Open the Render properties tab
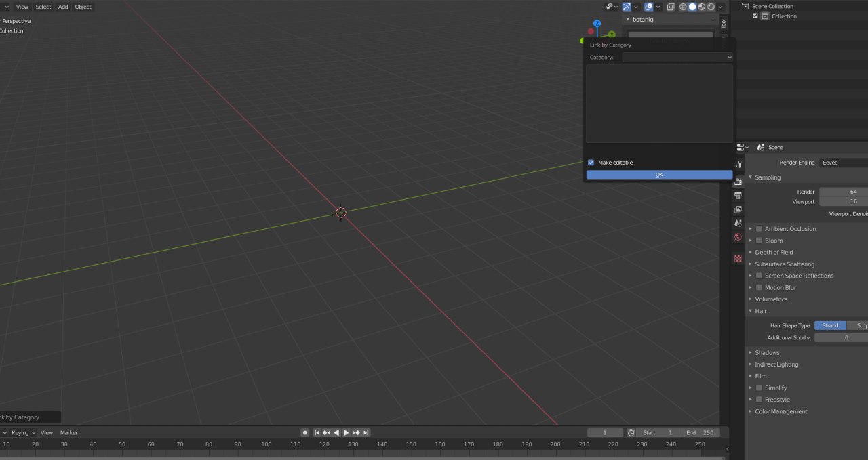 click(738, 182)
